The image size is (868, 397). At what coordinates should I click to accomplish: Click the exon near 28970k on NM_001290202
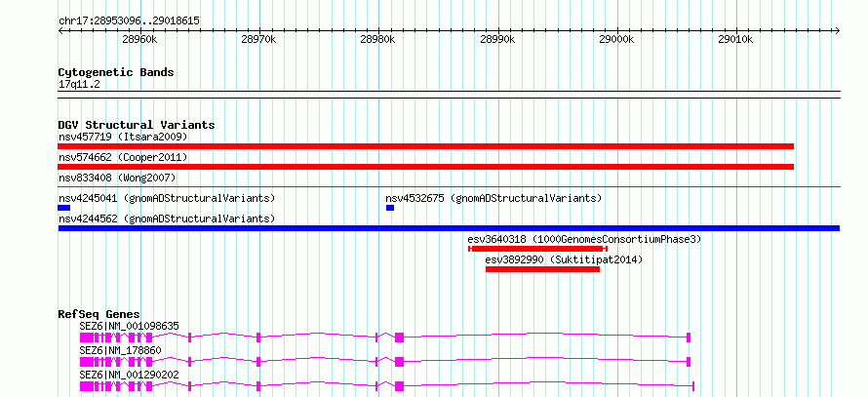pyautogui.click(x=258, y=386)
